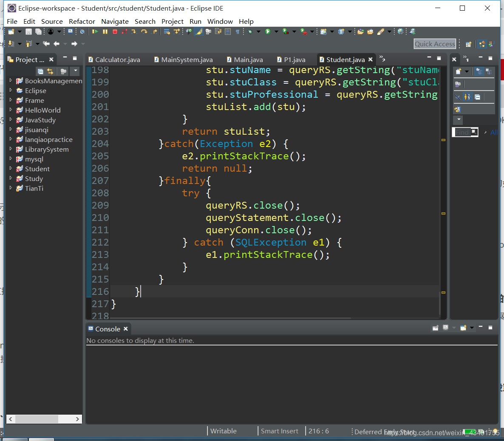Image resolution: width=504 pixels, height=441 pixels.
Task: Toggle Show Whitespace Characters pilcrow
Action: 238,31
